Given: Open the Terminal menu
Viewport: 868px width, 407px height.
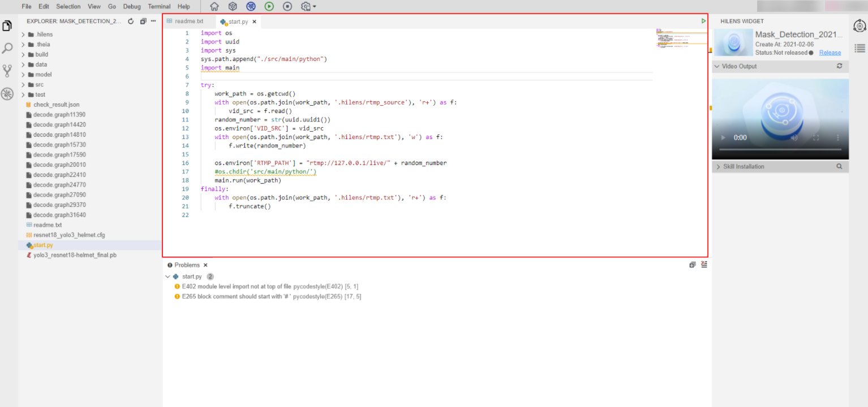Looking at the screenshot, I should point(159,7).
